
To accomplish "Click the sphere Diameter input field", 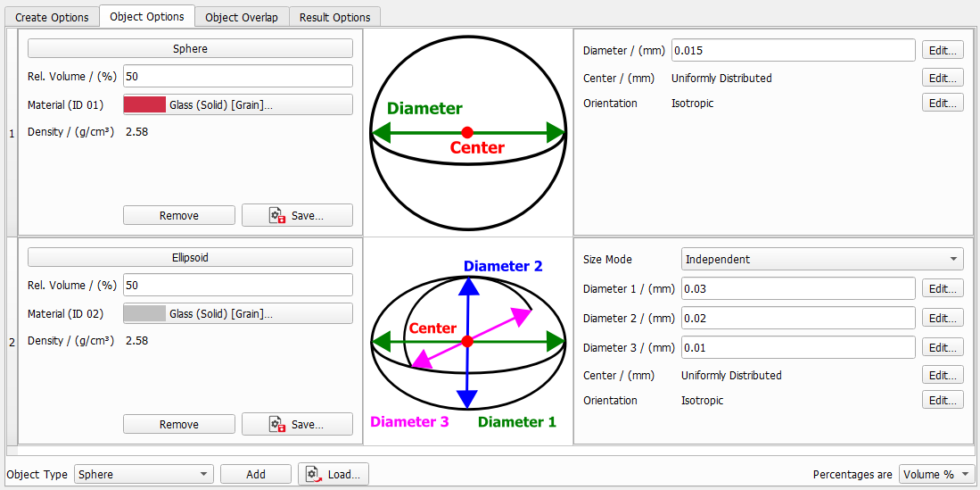I will click(x=794, y=50).
